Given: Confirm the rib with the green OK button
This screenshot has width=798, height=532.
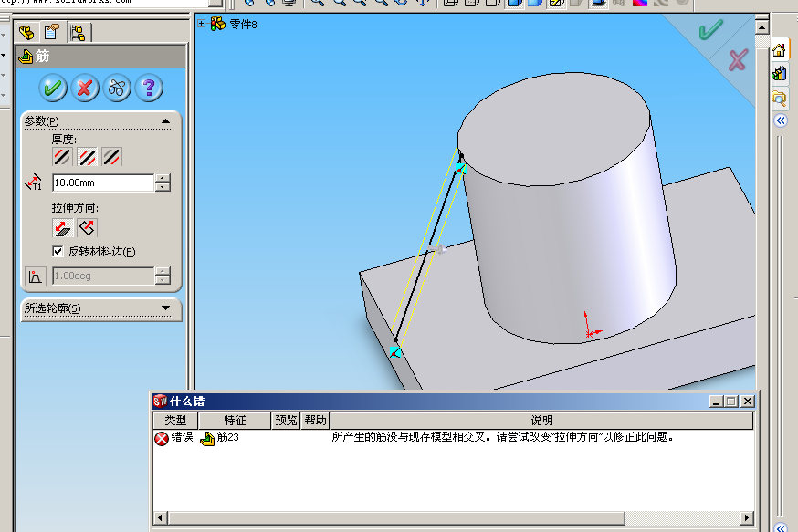Looking at the screenshot, I should click(x=53, y=88).
